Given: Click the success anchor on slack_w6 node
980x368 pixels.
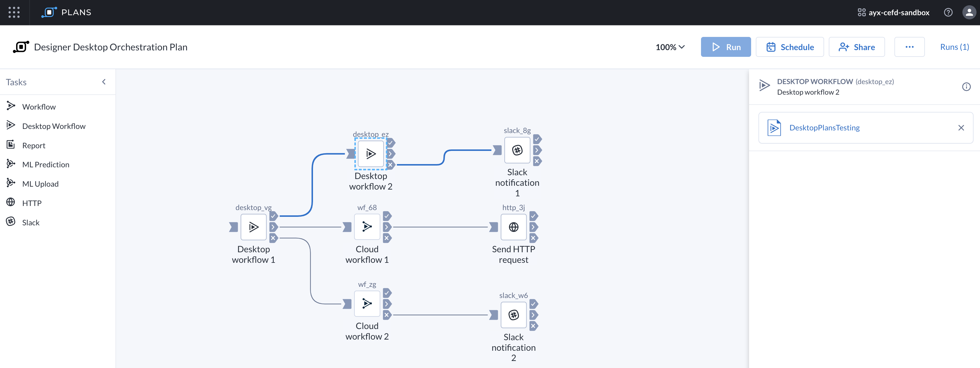Looking at the screenshot, I should [x=534, y=304].
